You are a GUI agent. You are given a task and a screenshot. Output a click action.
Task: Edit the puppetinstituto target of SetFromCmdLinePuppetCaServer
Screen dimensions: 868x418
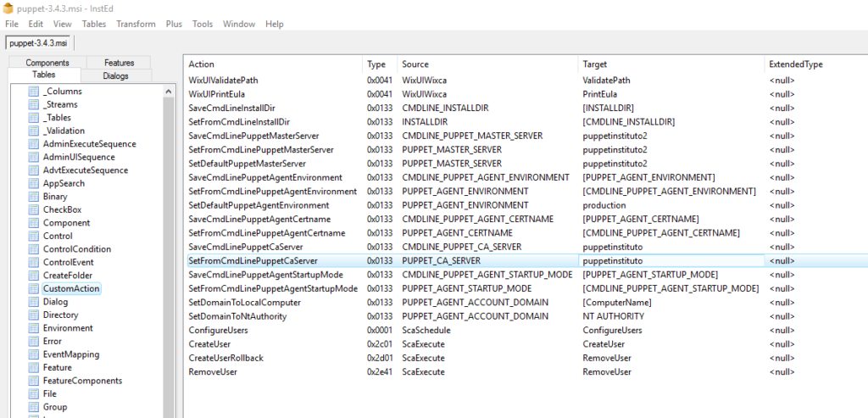click(x=670, y=261)
